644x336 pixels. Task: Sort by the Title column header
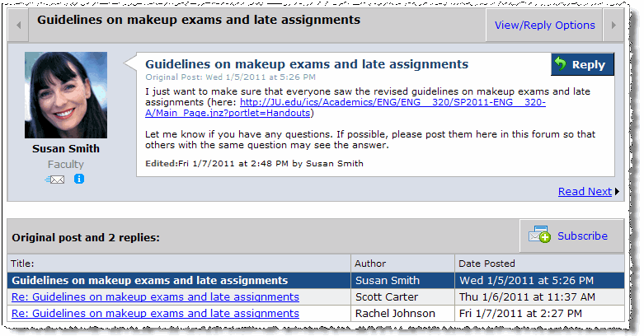tap(23, 264)
